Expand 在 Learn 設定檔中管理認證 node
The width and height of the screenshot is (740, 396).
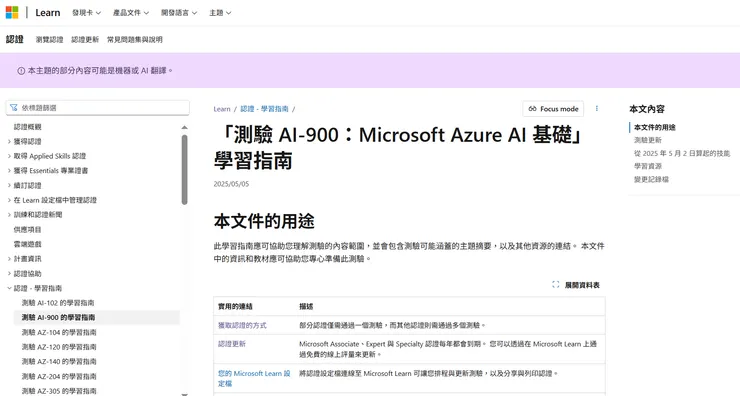9,200
